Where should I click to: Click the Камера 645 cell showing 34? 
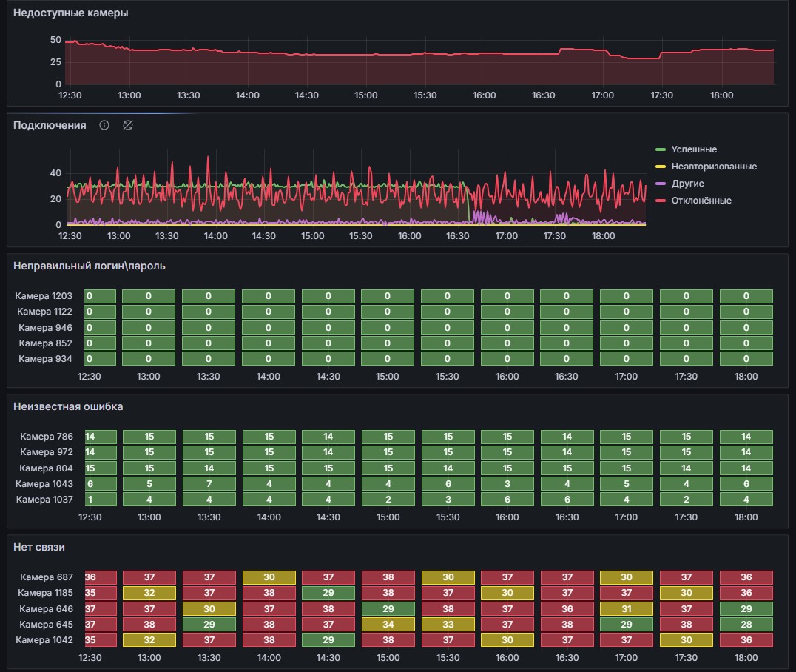[x=388, y=625]
